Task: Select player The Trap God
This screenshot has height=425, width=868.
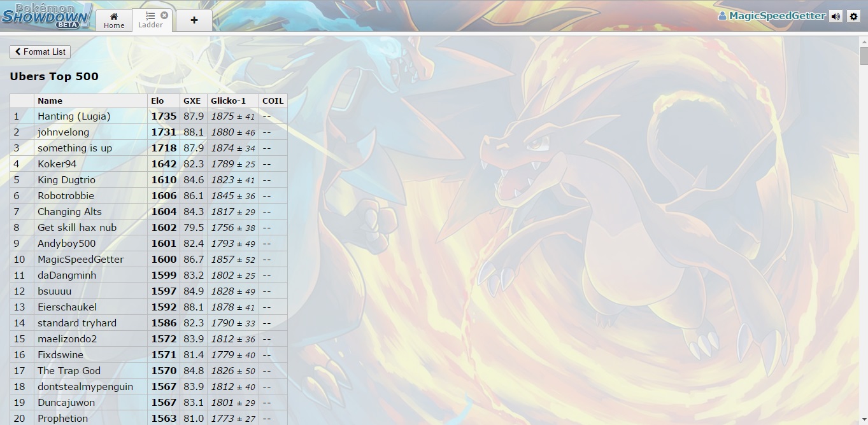Action: tap(69, 371)
